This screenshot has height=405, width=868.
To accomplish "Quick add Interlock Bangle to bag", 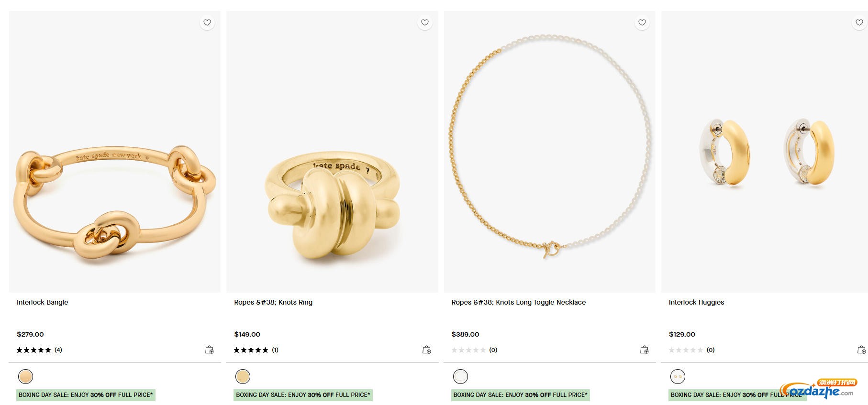I will (x=210, y=350).
